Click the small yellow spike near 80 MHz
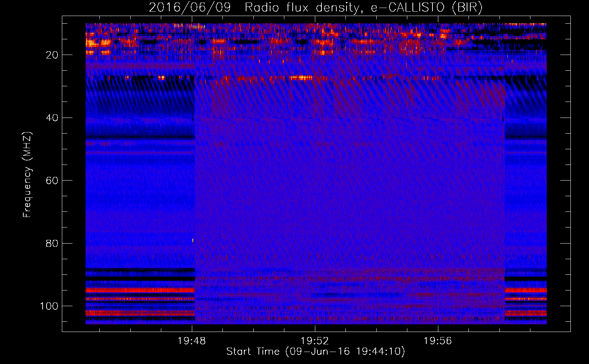Image resolution: width=589 pixels, height=364 pixels. pos(193,241)
